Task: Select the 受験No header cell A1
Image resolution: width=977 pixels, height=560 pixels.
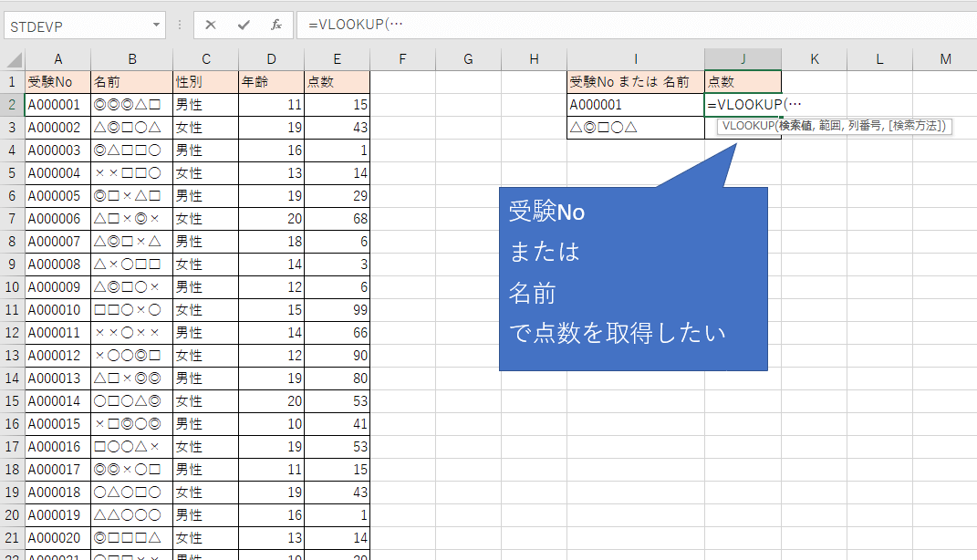Action: coord(57,81)
